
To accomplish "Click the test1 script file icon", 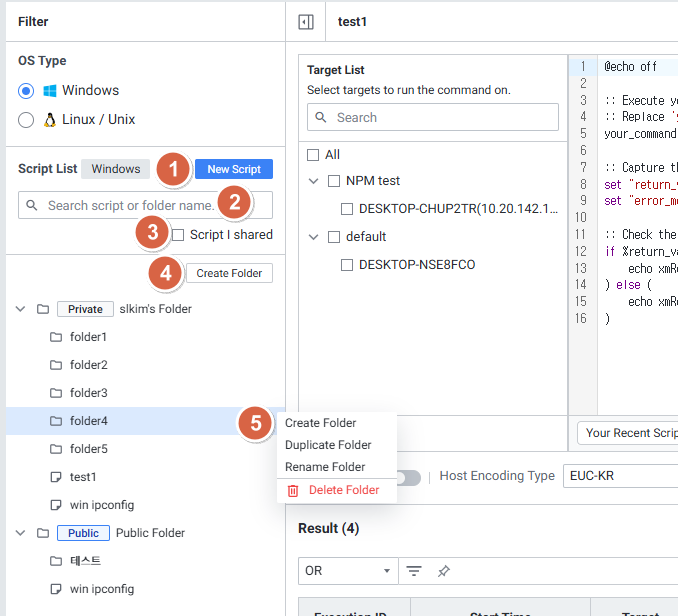I will tap(56, 477).
